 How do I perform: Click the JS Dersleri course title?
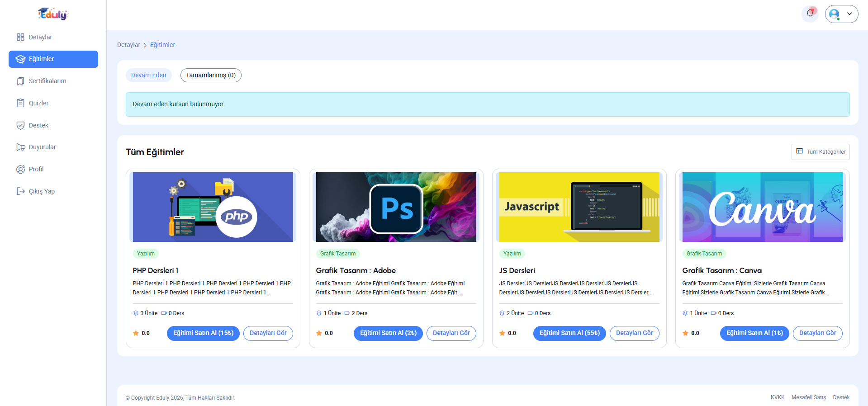[x=517, y=270]
